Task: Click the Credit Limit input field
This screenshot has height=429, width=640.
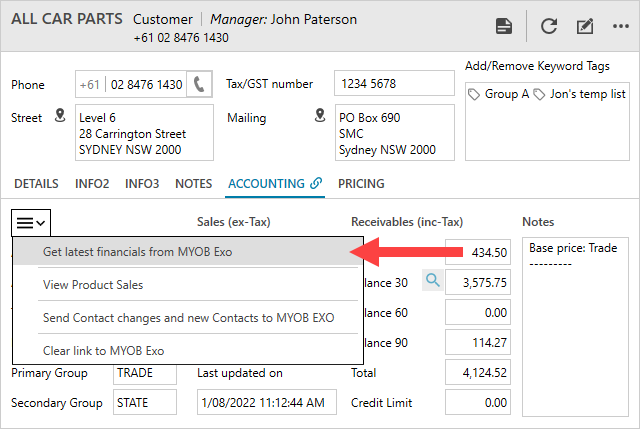Action: click(x=478, y=403)
